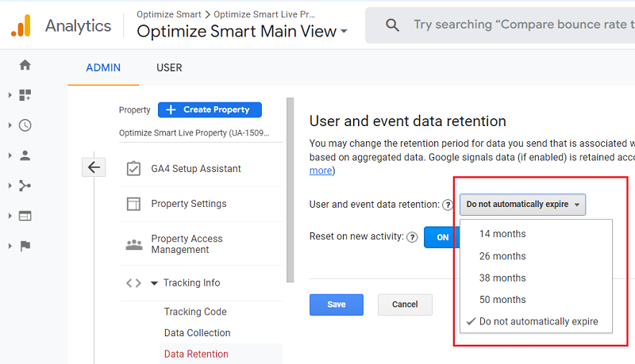Open Data Retention under Tracking Info

[x=196, y=354]
